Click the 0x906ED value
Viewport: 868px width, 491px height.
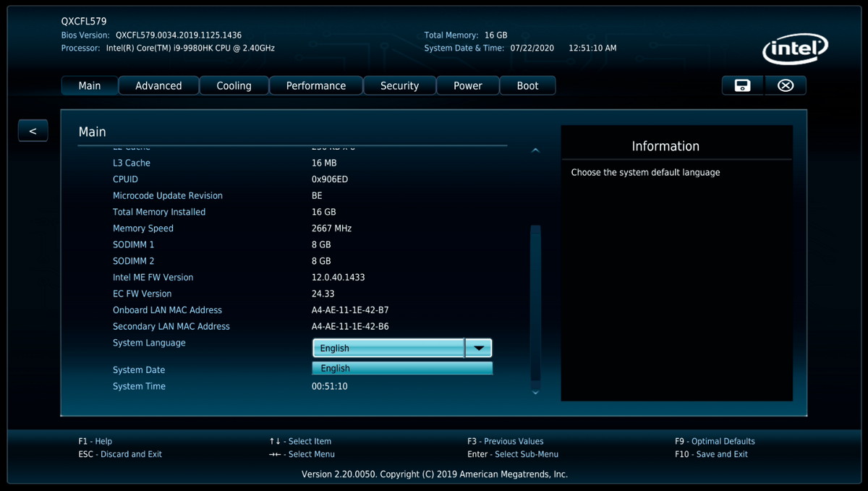point(330,179)
